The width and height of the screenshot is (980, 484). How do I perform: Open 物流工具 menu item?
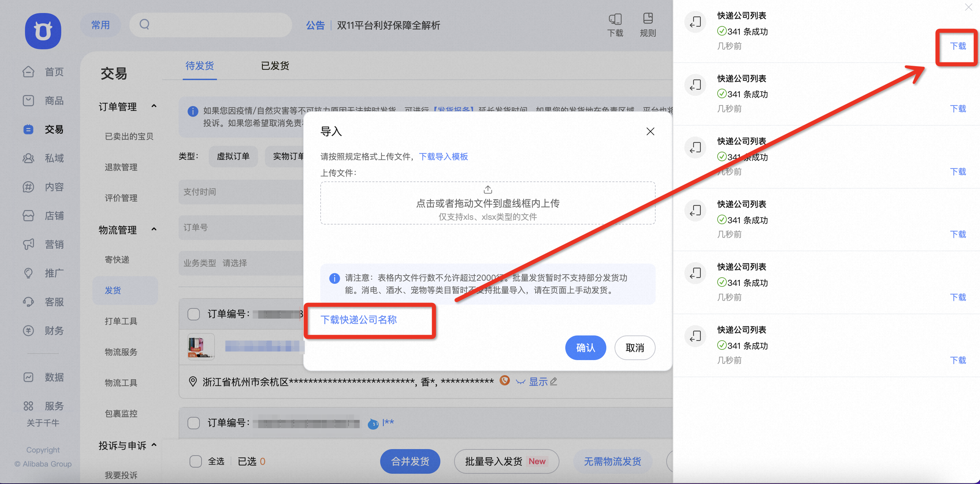pos(121,383)
